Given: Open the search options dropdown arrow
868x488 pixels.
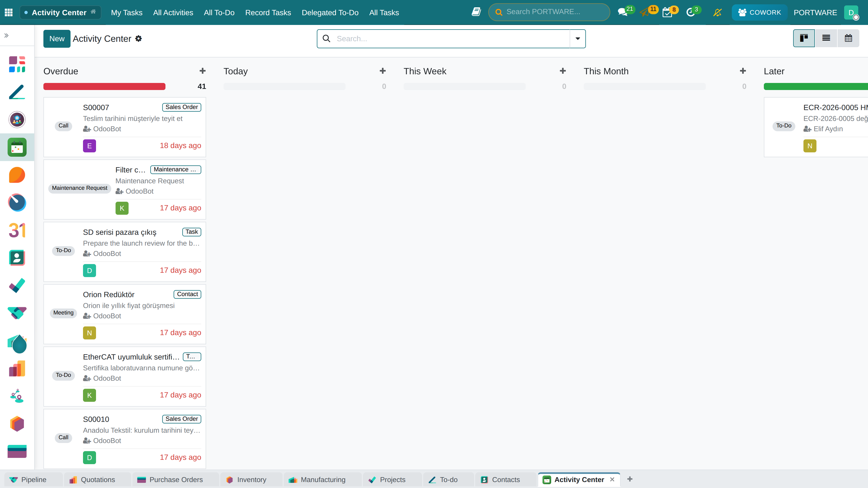Looking at the screenshot, I should [577, 39].
